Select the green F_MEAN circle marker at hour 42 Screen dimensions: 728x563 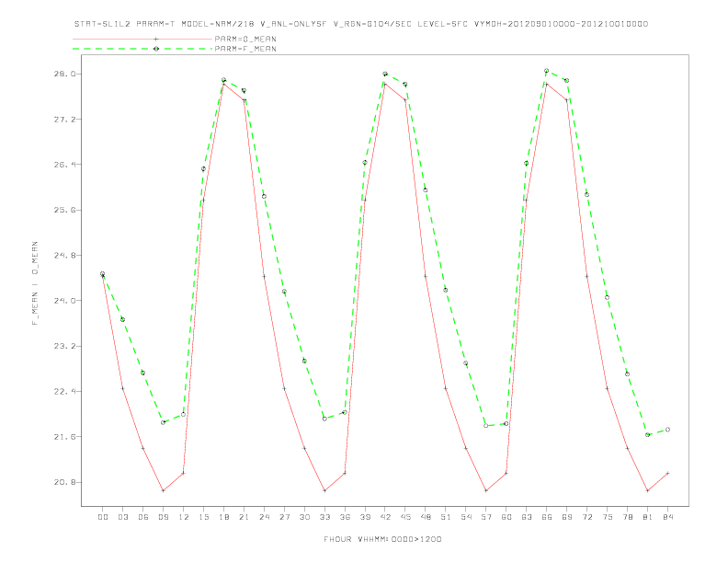385,74
